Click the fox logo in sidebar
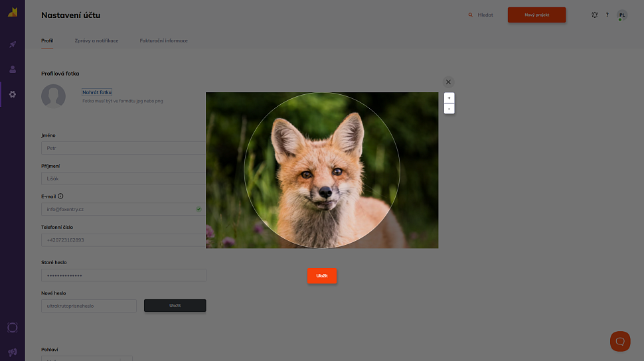This screenshot has height=361, width=644. (x=13, y=13)
